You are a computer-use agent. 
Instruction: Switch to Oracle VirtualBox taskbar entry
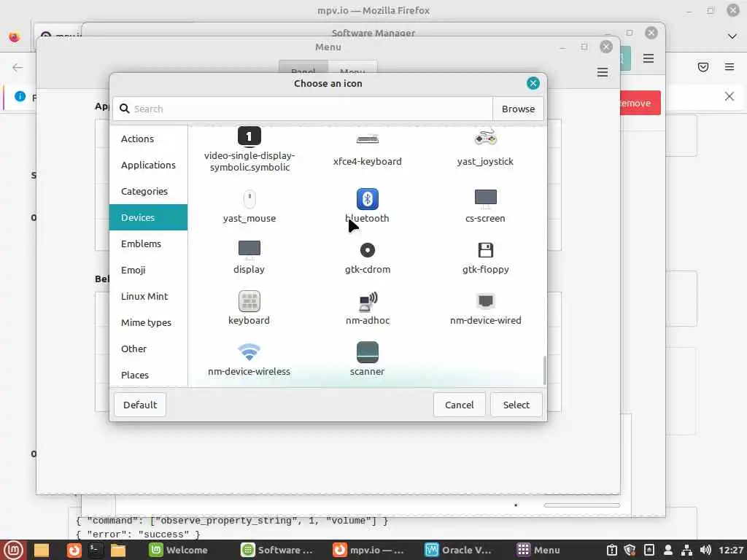[x=458, y=550]
